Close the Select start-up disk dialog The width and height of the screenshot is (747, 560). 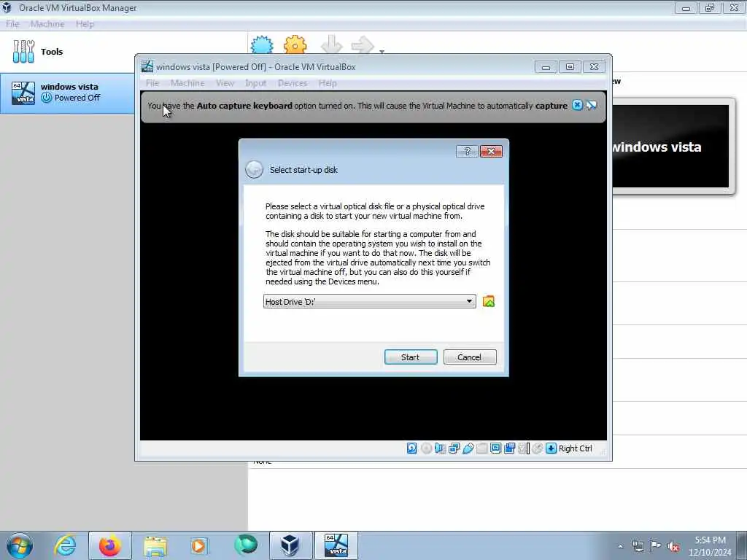click(491, 152)
